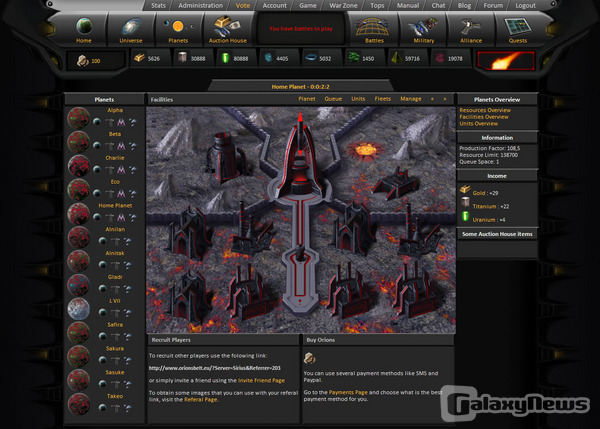Open the Universe navigation icon

click(x=131, y=27)
